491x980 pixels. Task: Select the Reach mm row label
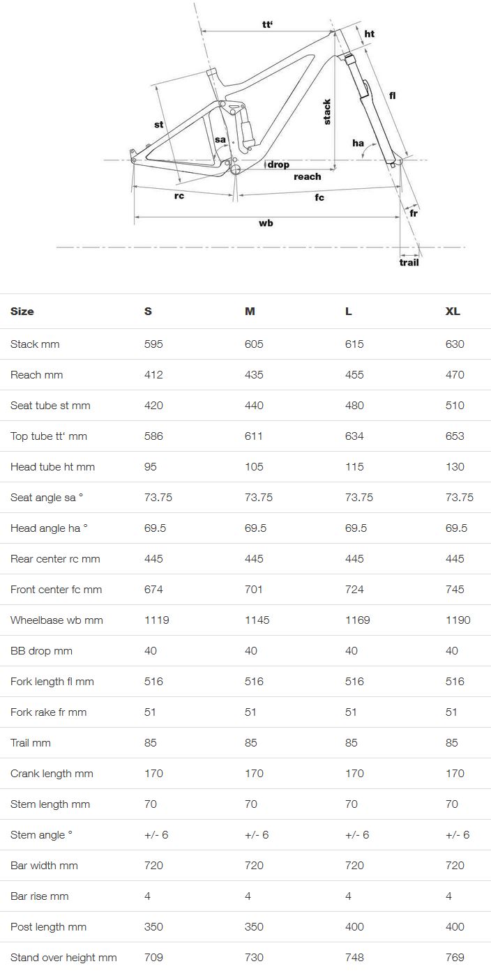pyautogui.click(x=36, y=375)
